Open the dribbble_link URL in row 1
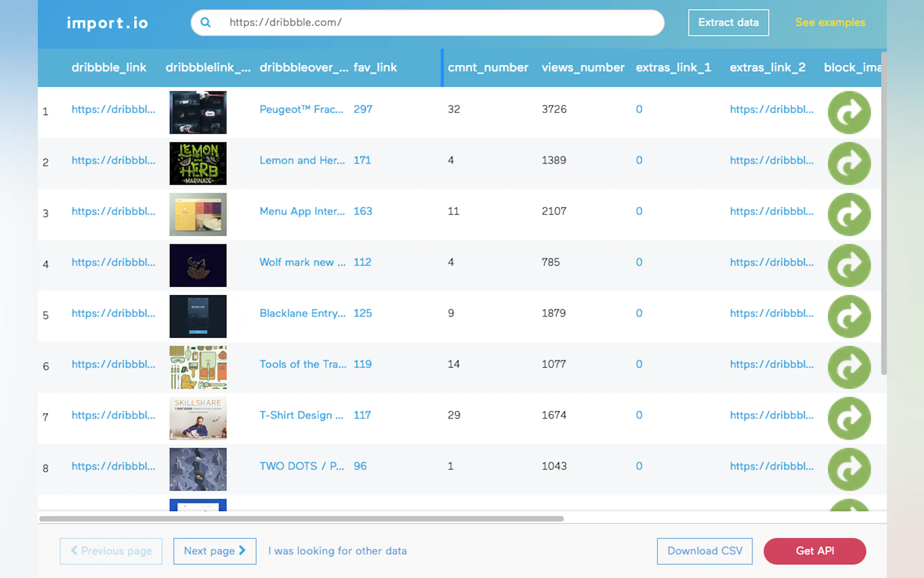This screenshot has width=924, height=578. coord(113,109)
